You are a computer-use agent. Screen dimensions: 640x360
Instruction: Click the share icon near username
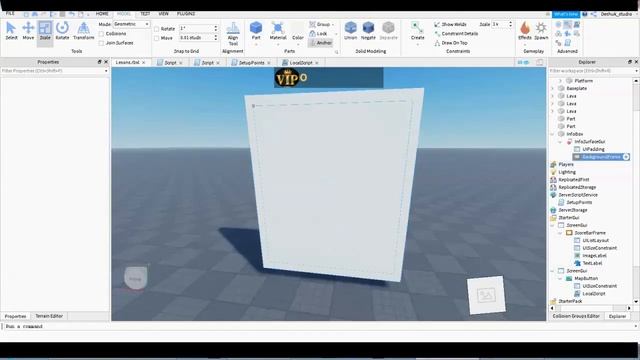point(593,14)
